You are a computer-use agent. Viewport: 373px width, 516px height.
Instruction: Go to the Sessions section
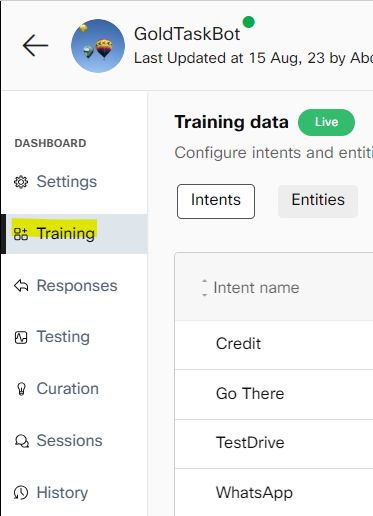click(69, 441)
